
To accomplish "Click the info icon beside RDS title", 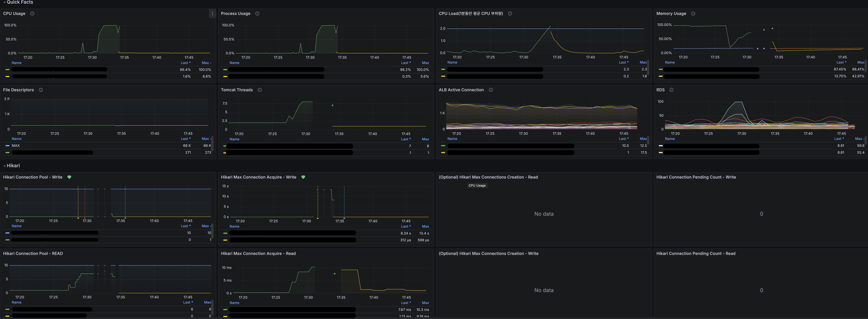I will pos(671,90).
